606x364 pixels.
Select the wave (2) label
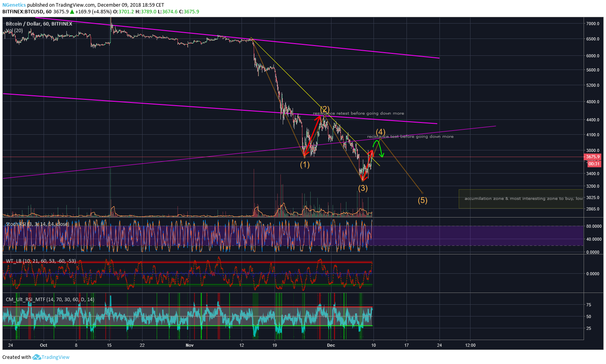point(324,109)
